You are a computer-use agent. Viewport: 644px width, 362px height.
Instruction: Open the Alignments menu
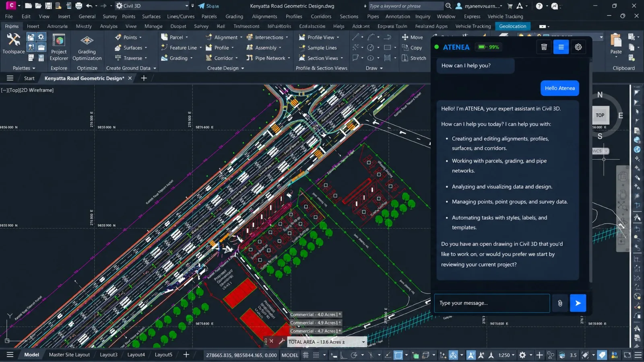click(x=264, y=16)
